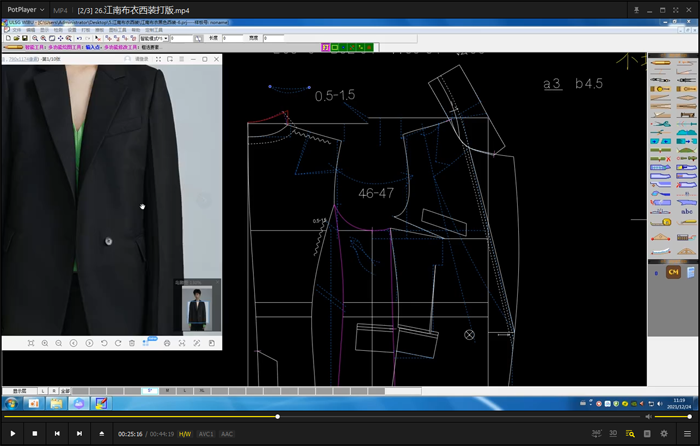Fit image to window in image viewer
The height and width of the screenshot is (446, 700).
click(31, 343)
